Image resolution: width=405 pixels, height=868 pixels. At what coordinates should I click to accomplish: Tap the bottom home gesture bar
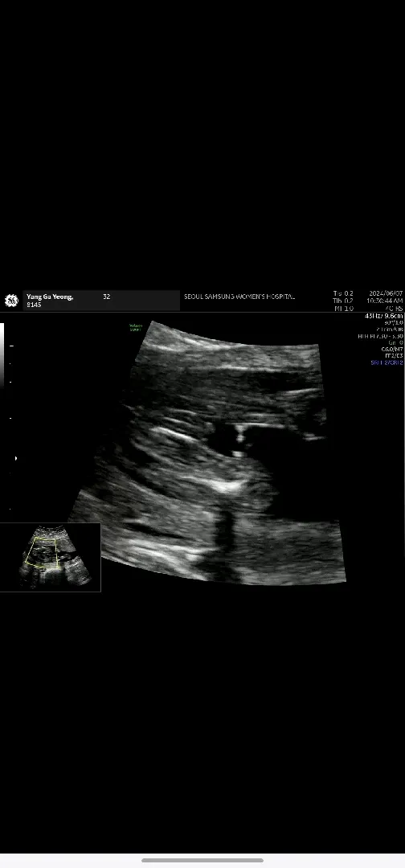point(202,860)
